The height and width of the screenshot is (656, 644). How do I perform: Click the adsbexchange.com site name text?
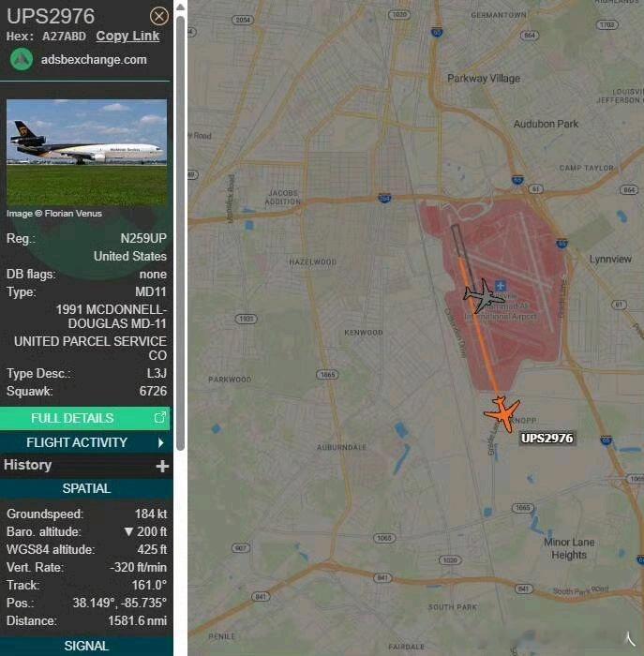(94, 59)
